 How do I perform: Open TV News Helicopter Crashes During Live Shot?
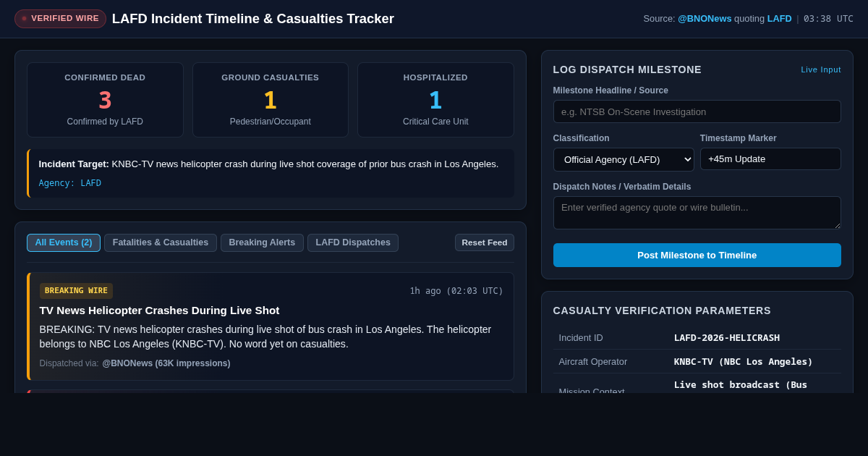click(159, 310)
